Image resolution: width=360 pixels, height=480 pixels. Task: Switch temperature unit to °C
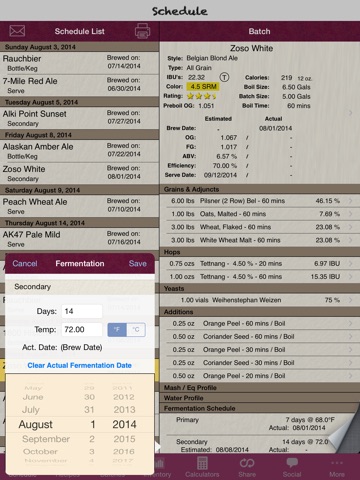(x=136, y=329)
